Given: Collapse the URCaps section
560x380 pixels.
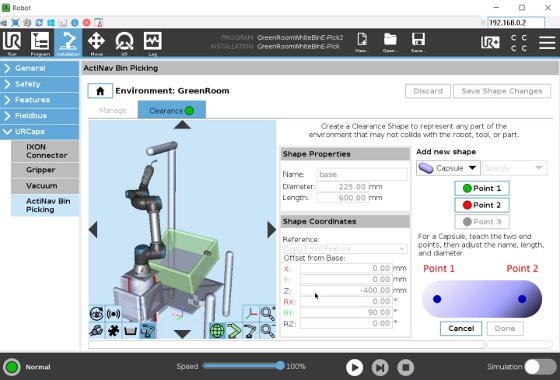Looking at the screenshot, I should [x=39, y=131].
